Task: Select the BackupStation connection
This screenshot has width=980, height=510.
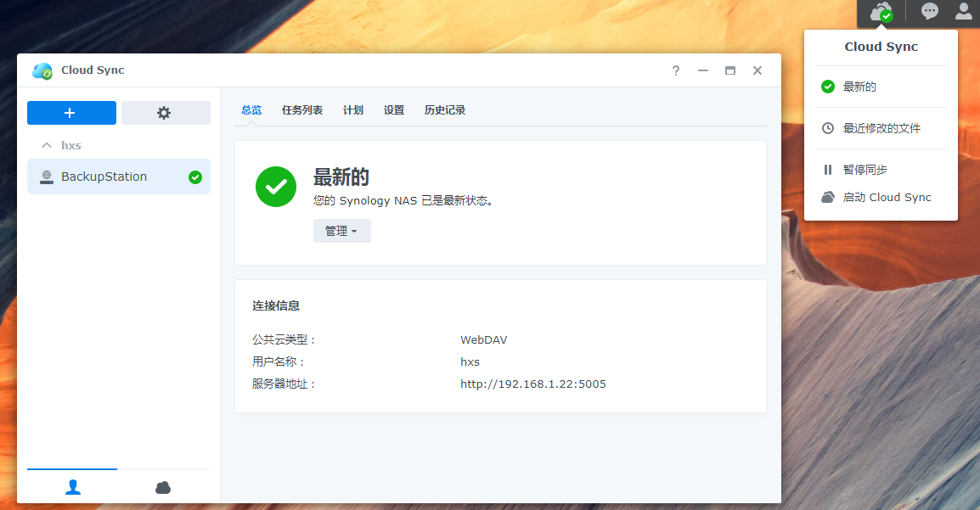Action: (119, 177)
